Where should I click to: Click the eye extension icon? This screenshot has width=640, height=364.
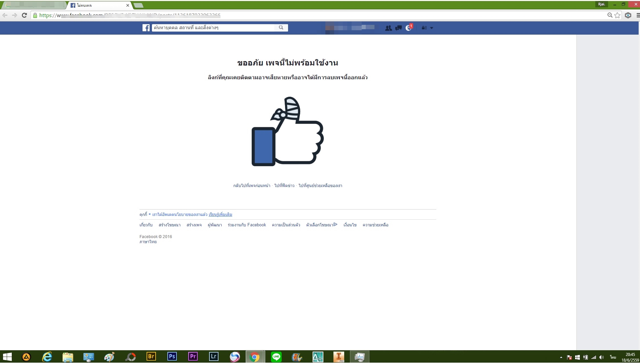tap(628, 15)
